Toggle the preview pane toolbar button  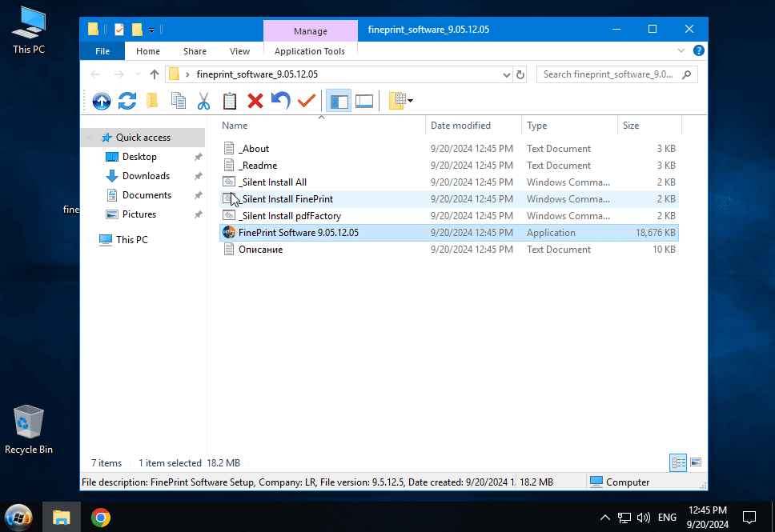(364, 101)
